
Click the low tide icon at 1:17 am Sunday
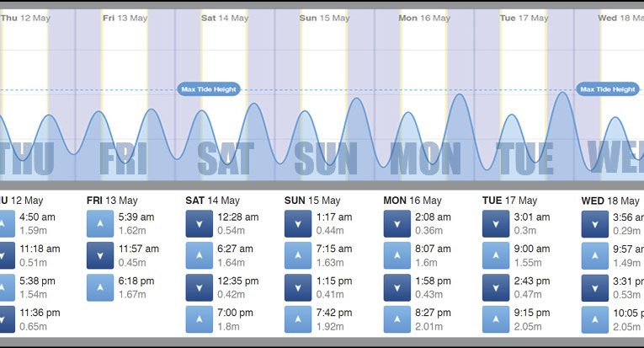pyautogui.click(x=298, y=222)
